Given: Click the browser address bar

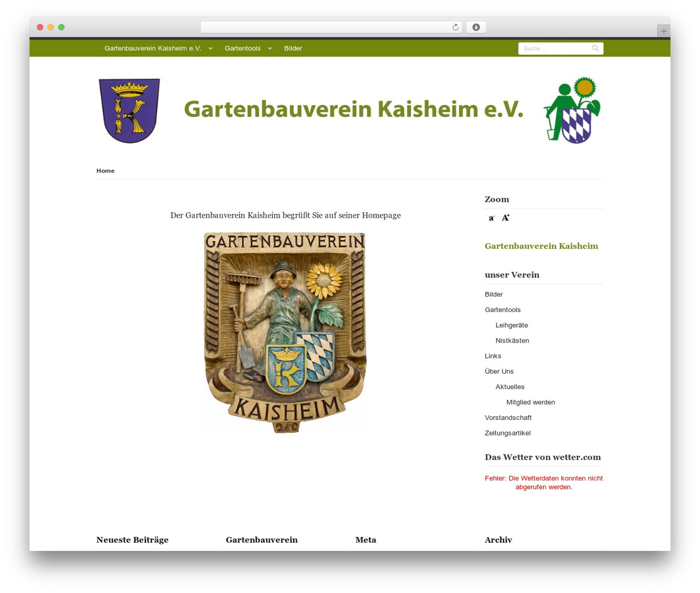Looking at the screenshot, I should [x=331, y=27].
